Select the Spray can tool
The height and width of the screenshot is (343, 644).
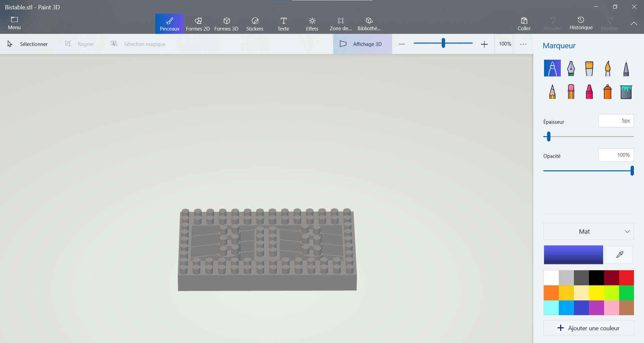click(x=607, y=92)
